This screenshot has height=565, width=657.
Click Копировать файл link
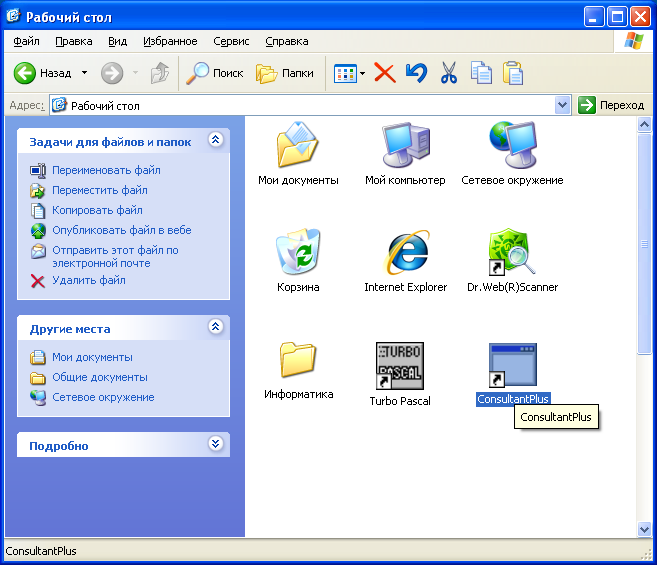[x=97, y=210]
